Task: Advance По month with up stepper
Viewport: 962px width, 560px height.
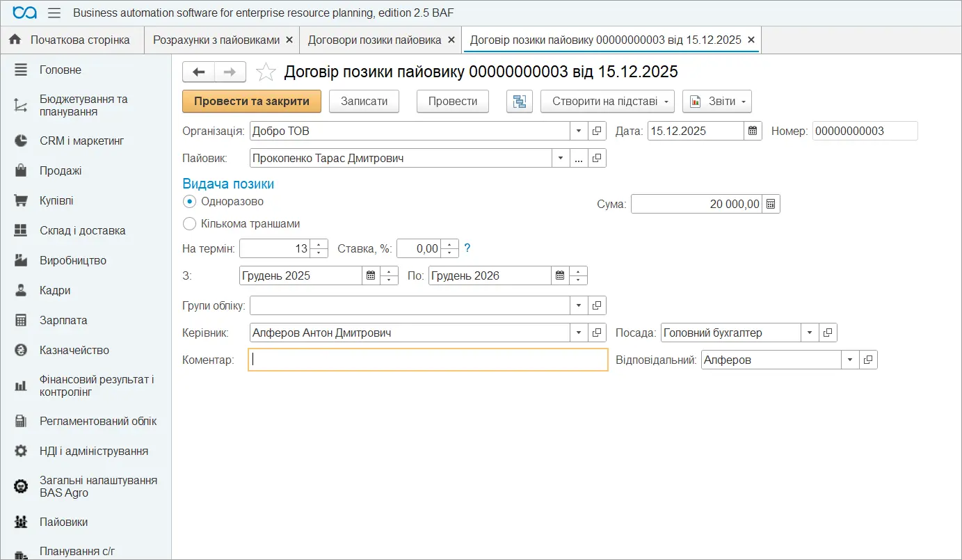Action: (x=578, y=271)
